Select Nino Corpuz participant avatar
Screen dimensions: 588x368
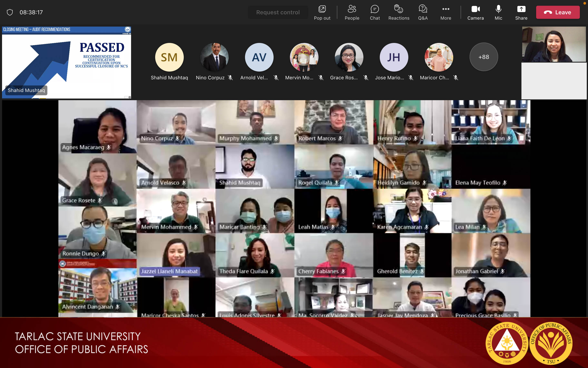click(214, 57)
